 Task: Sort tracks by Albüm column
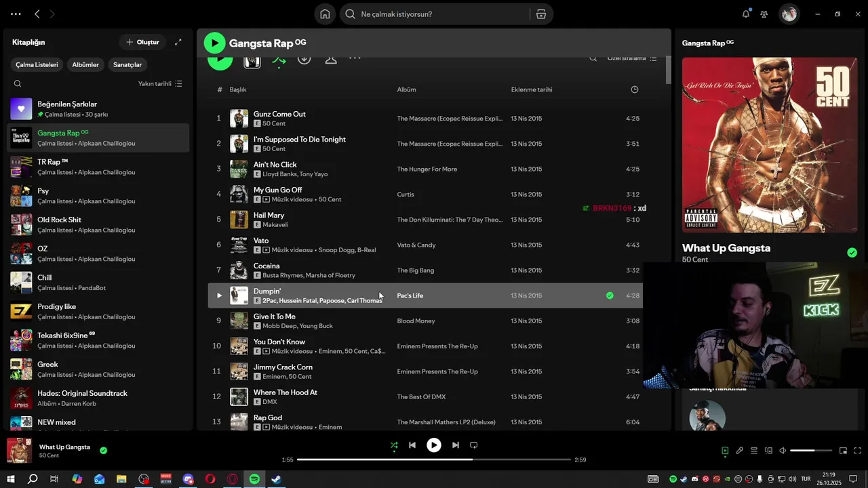pyautogui.click(x=407, y=89)
